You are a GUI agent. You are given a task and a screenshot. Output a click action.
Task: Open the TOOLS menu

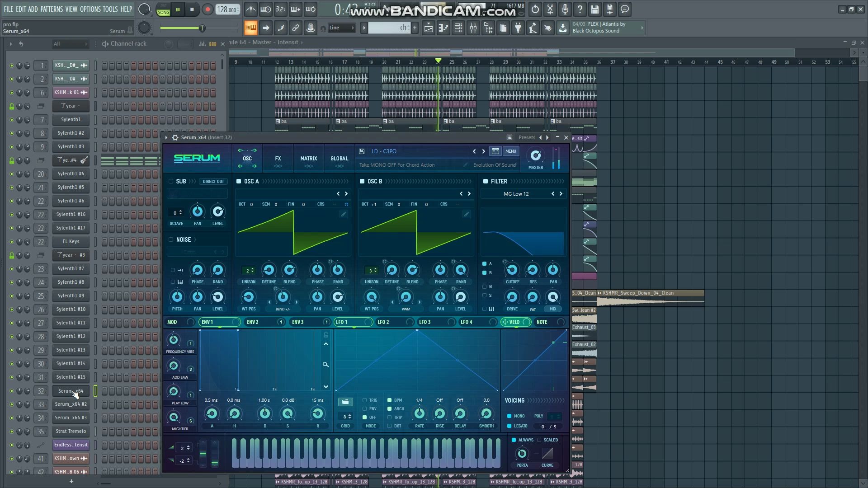[110, 9]
